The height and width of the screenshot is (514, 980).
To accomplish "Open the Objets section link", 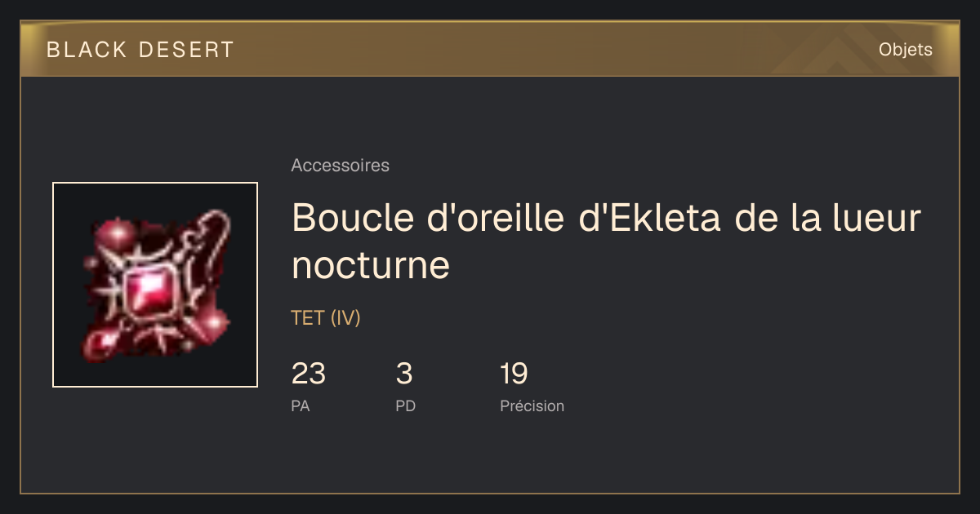I will [x=905, y=50].
